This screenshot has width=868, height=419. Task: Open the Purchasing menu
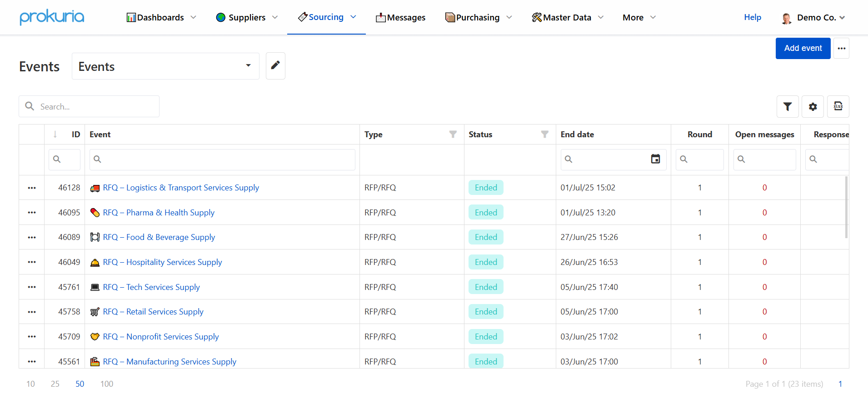click(x=479, y=18)
